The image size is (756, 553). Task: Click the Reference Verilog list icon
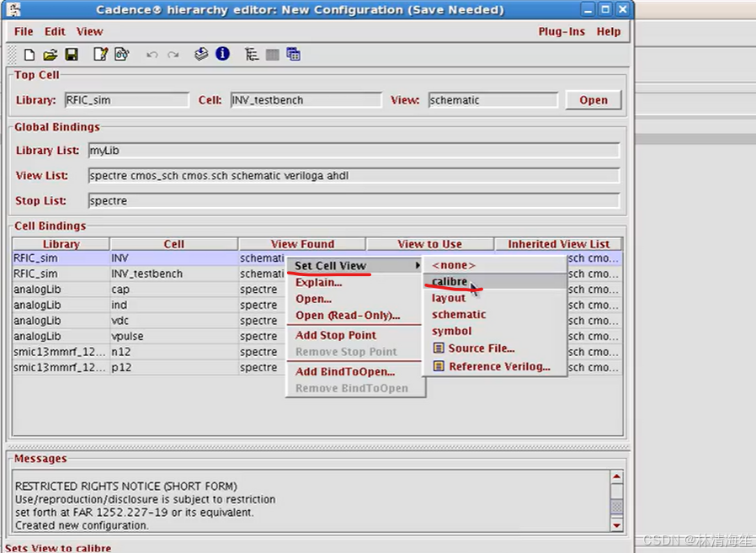pyautogui.click(x=439, y=366)
